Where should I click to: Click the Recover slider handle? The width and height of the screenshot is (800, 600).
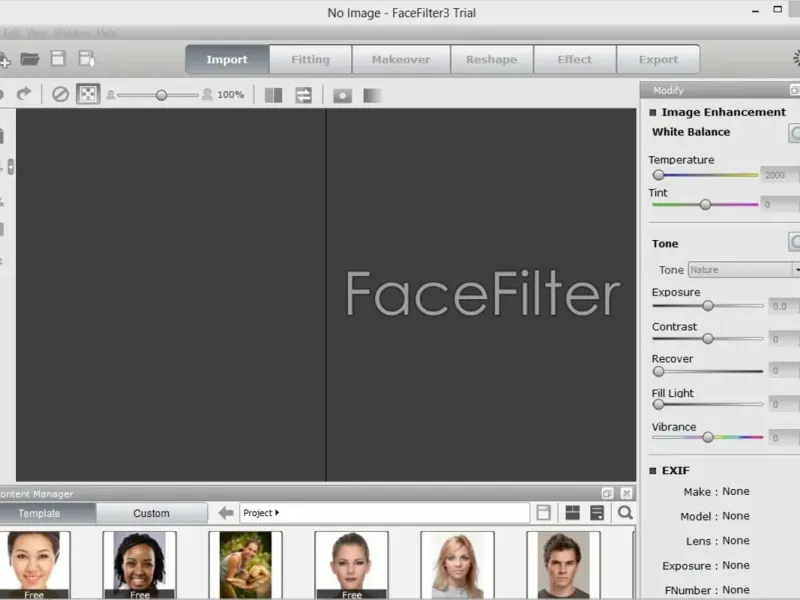pyautogui.click(x=658, y=371)
